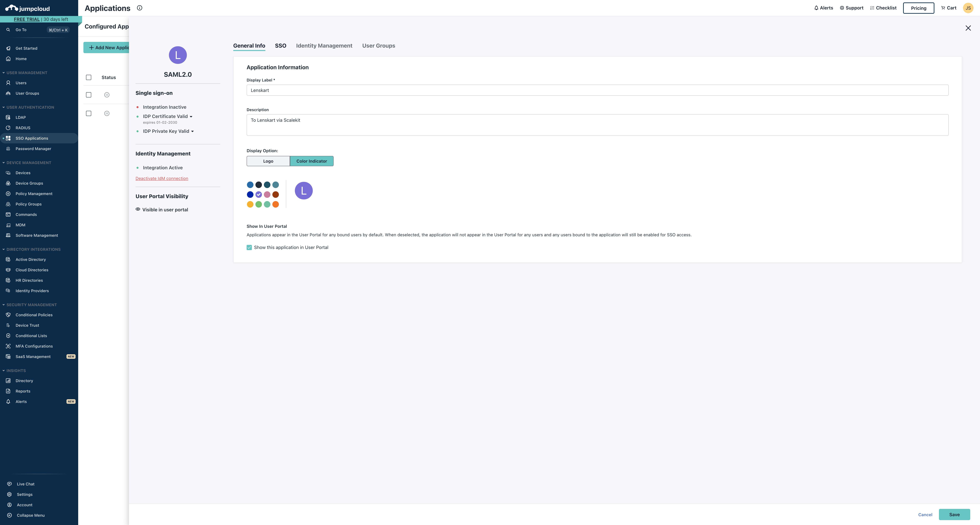Open SSO Applications in sidebar
The image size is (980, 525).
(39, 139)
